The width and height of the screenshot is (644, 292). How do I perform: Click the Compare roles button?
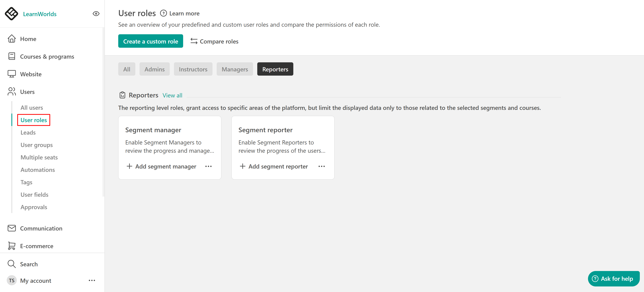click(214, 41)
